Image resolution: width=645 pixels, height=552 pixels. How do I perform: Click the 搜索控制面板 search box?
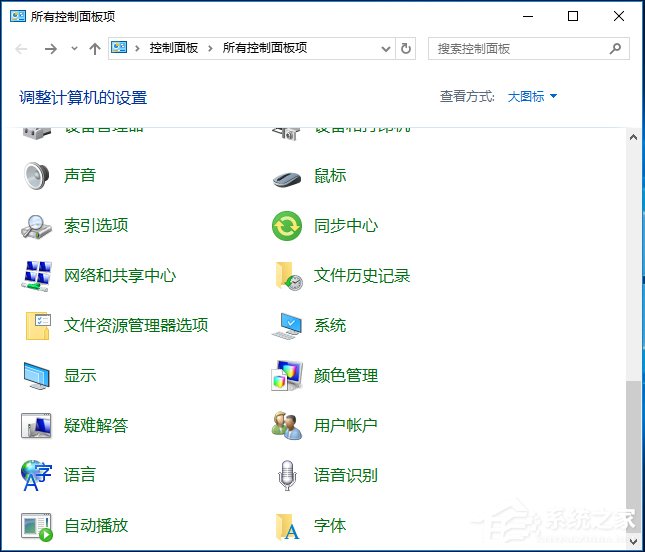point(518,48)
